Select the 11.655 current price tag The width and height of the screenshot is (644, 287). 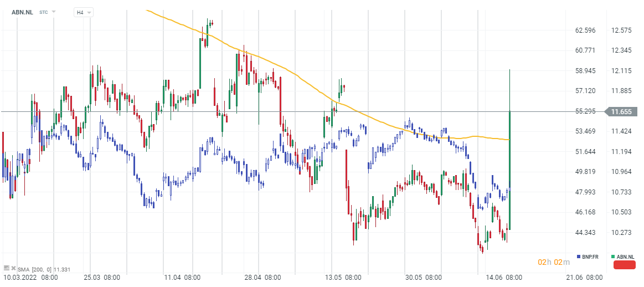pos(621,111)
